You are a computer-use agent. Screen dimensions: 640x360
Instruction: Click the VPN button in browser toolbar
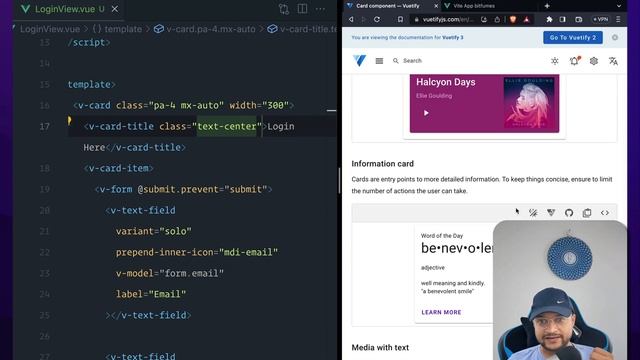(x=600, y=19)
